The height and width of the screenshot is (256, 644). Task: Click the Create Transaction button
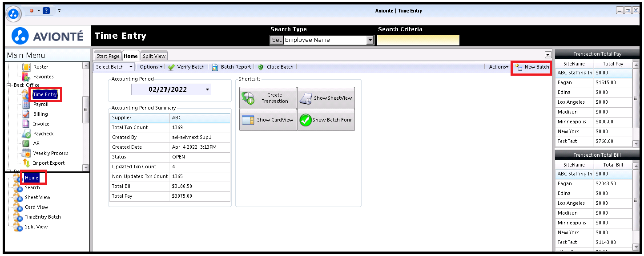tap(268, 98)
